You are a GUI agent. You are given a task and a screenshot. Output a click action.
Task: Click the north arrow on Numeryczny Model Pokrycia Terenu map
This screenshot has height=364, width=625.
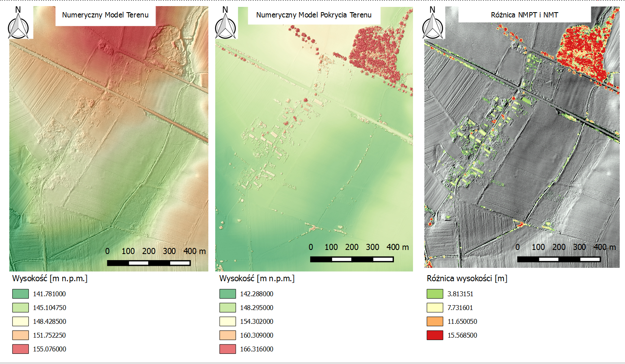tap(225, 23)
